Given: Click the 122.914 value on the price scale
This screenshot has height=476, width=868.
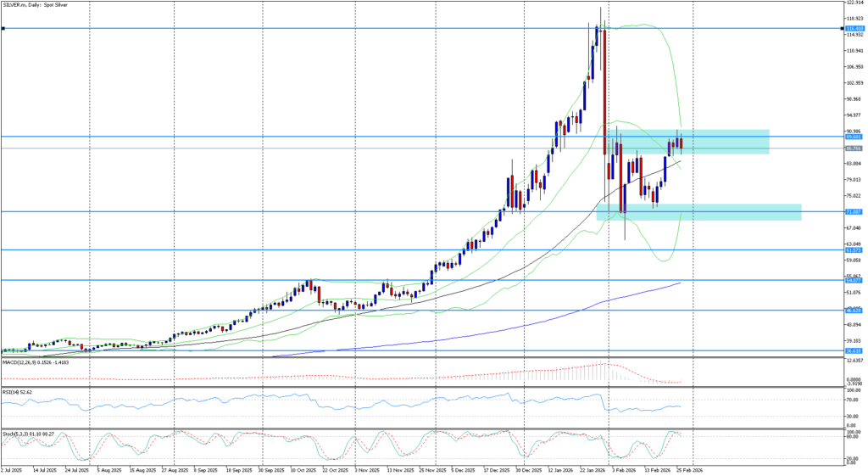Looking at the screenshot, I should [855, 4].
